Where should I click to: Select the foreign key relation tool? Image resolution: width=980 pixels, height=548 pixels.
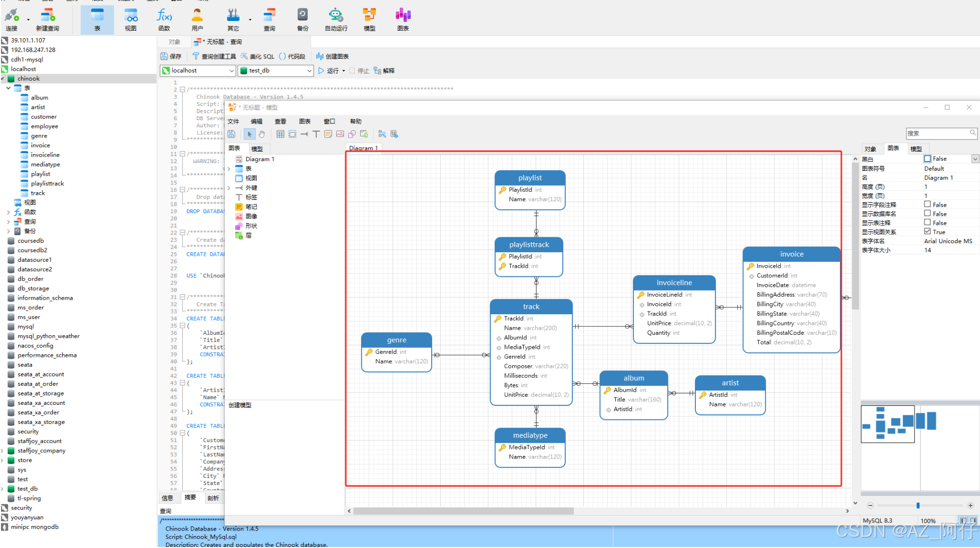(304, 134)
